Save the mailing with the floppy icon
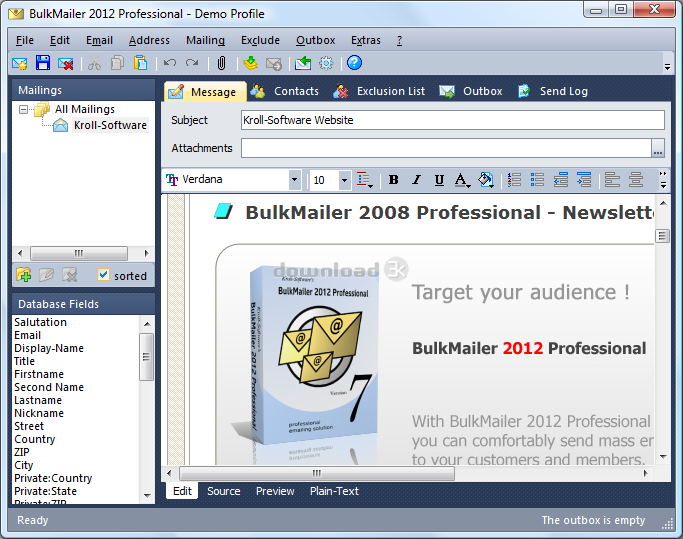Viewport: 683px width, 539px height. [43, 64]
